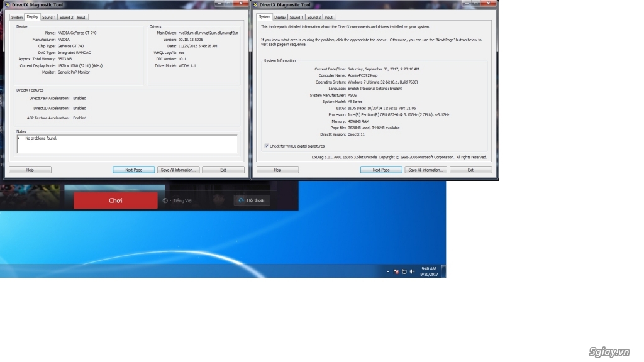The height and width of the screenshot is (362, 644).
Task: Open Sound 1 tab in right window
Action: click(296, 18)
